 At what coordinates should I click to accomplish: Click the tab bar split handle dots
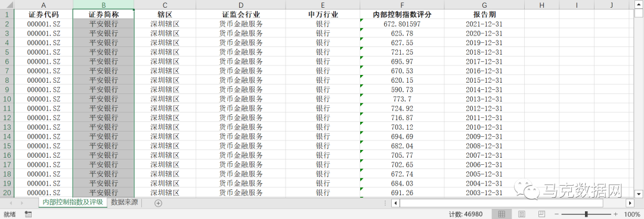click(385, 203)
